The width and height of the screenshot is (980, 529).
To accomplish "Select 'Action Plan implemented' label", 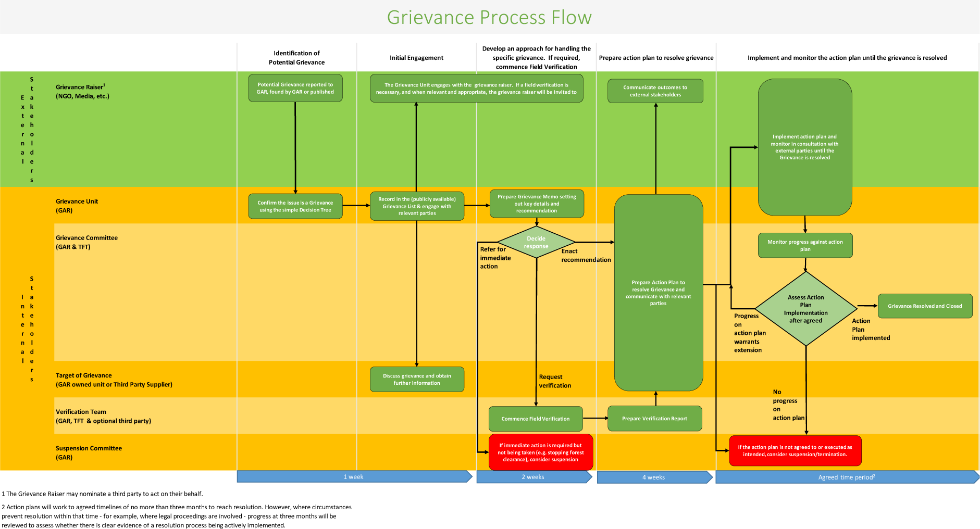I will pos(871,329).
